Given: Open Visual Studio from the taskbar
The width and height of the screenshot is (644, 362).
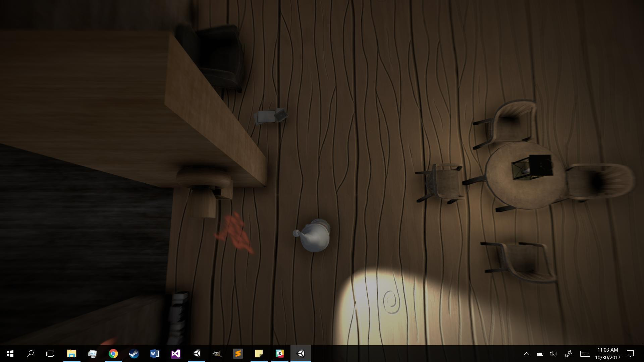Looking at the screenshot, I should (x=175, y=354).
